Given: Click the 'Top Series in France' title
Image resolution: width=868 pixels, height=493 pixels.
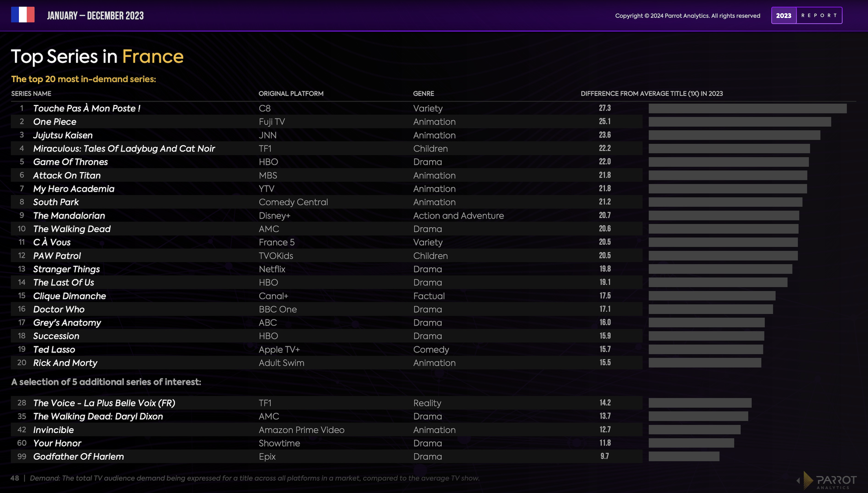Looking at the screenshot, I should pyautogui.click(x=97, y=56).
